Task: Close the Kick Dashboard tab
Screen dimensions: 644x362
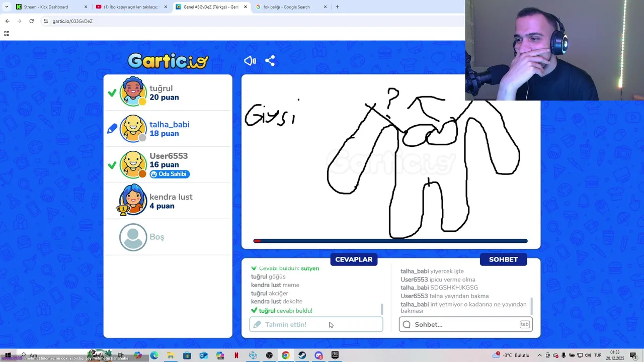Action: [x=86, y=7]
